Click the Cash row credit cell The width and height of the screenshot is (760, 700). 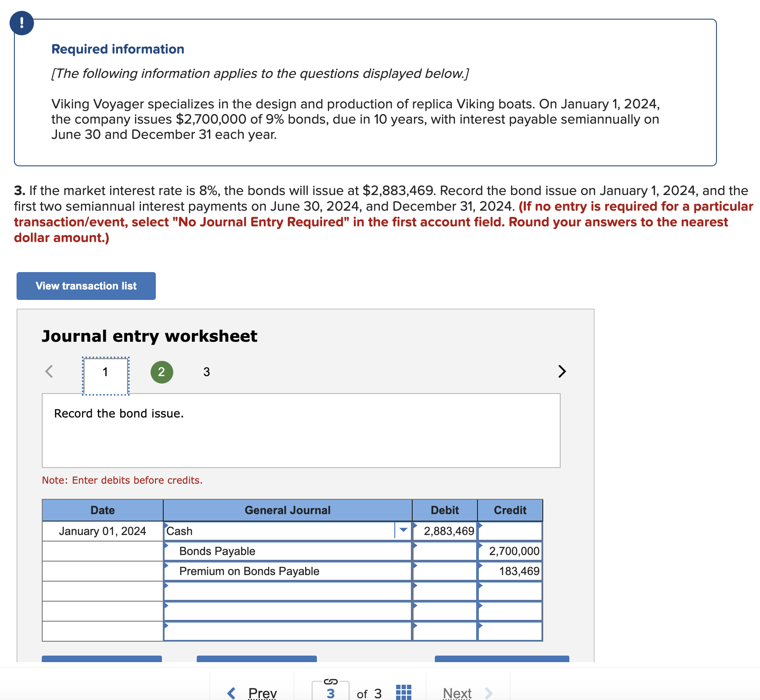tap(510, 531)
